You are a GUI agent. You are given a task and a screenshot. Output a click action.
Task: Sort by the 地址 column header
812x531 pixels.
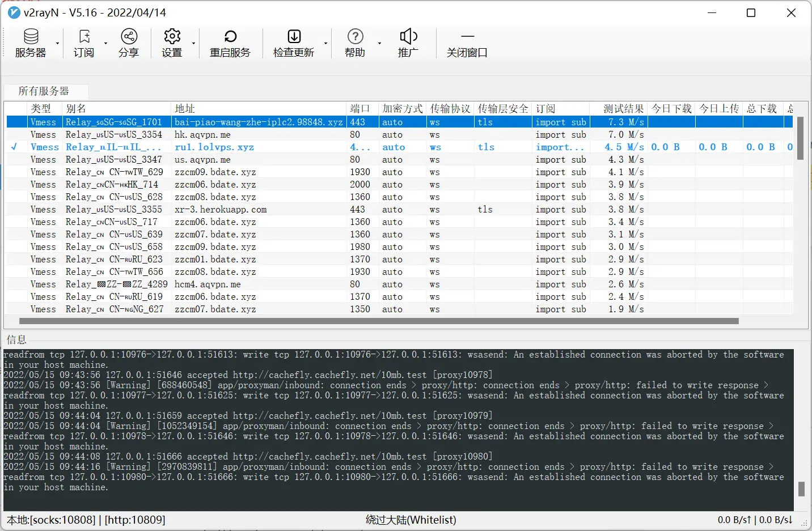(259, 108)
